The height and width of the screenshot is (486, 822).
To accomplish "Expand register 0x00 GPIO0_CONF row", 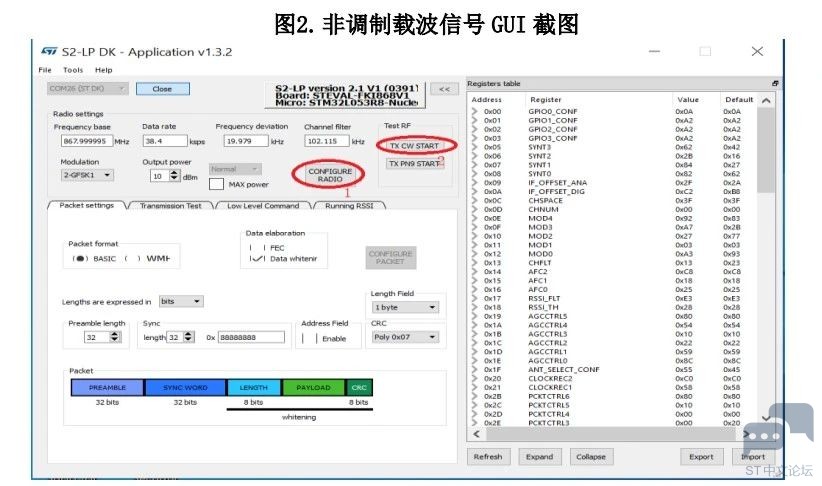I will click(474, 112).
